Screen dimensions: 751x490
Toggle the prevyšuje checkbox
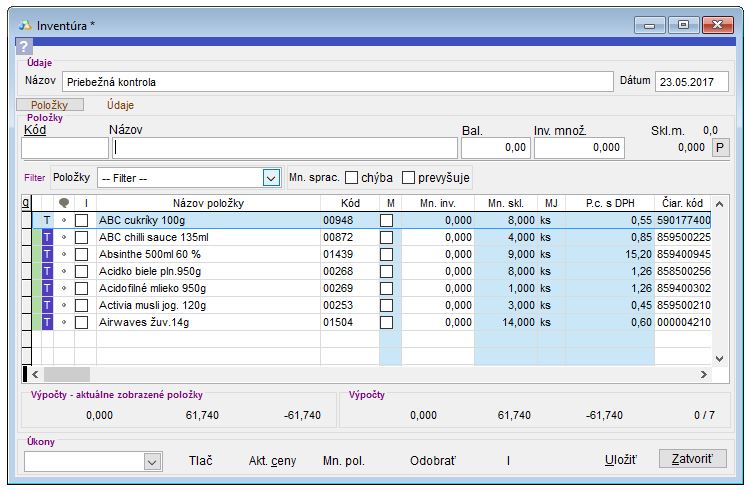(408, 178)
